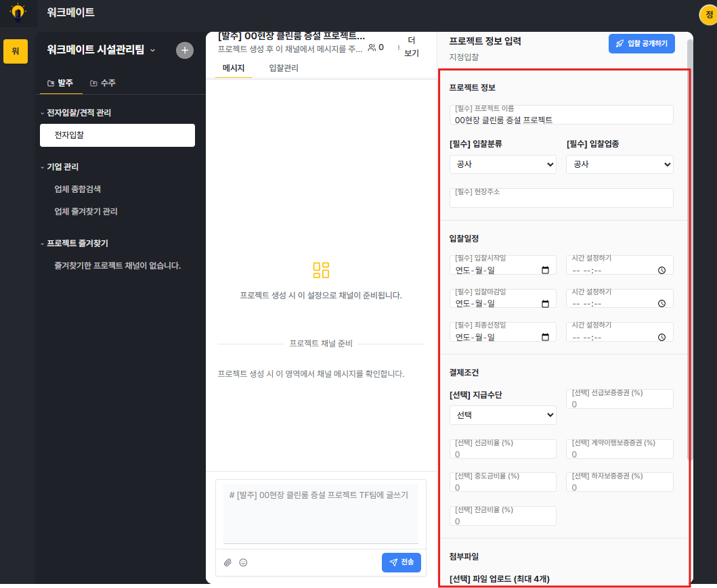Viewport: 717px width, 588px height.
Task: Open the 지급수단 선택 dropdown
Action: pos(502,415)
